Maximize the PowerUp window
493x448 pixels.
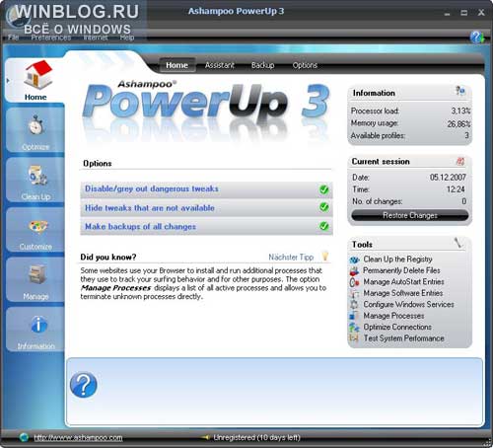click(464, 13)
